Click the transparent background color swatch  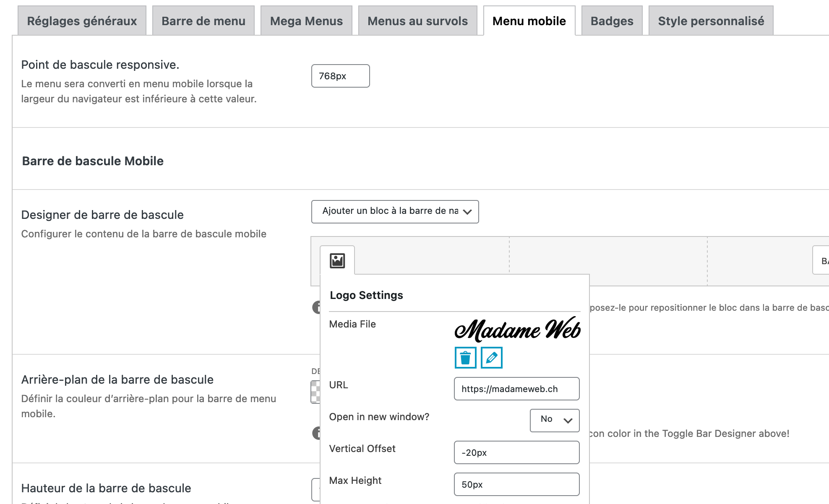coord(315,392)
